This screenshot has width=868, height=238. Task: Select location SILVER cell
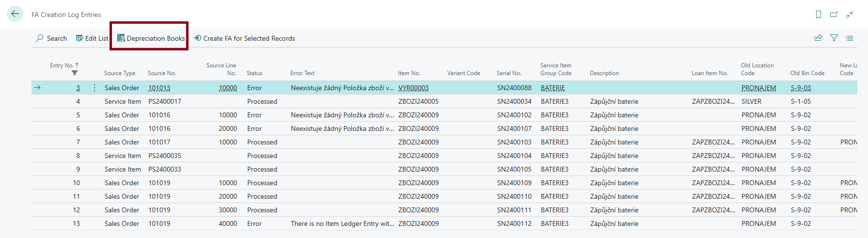[751, 101]
